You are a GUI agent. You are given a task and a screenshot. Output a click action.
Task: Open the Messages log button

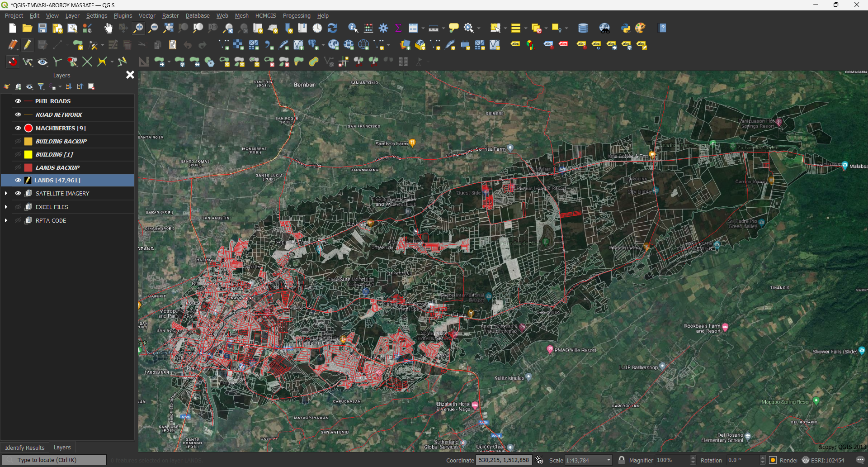(860, 460)
